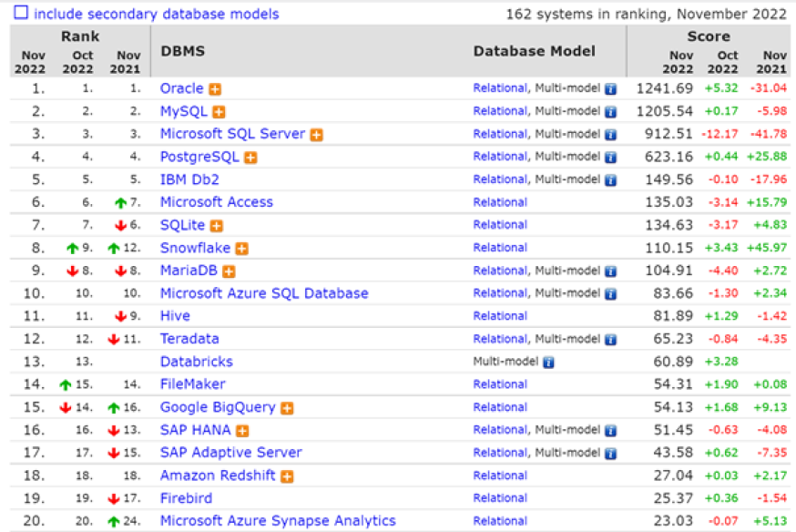
Task: Click the Multi-model info icon in IBM Db2 row
Action: coord(611,179)
